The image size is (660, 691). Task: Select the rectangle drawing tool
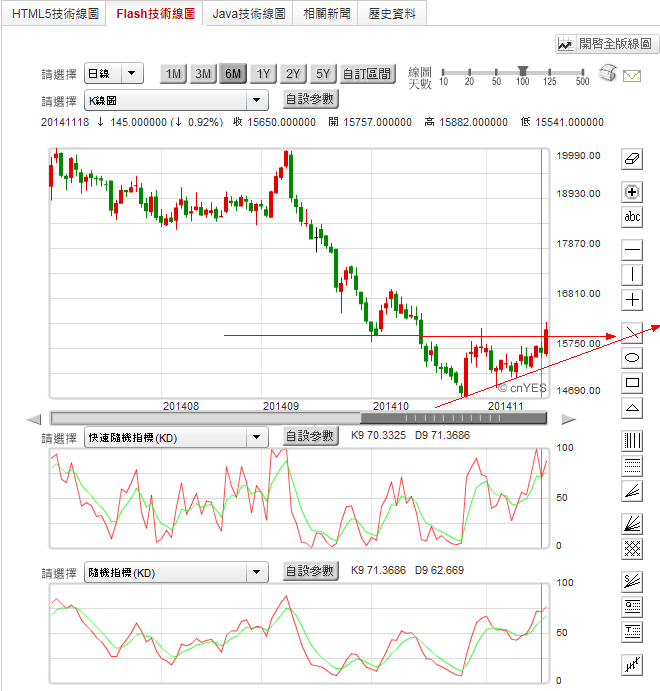632,382
